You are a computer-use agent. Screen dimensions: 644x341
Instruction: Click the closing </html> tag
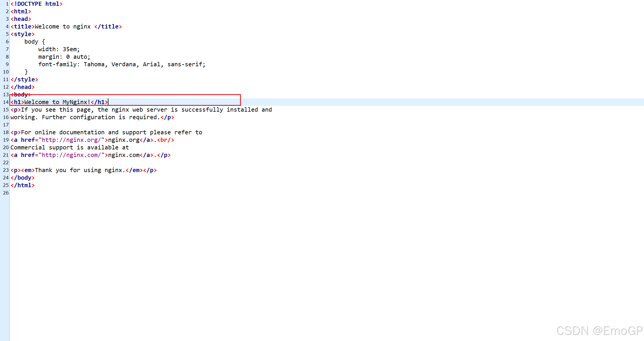23,185
